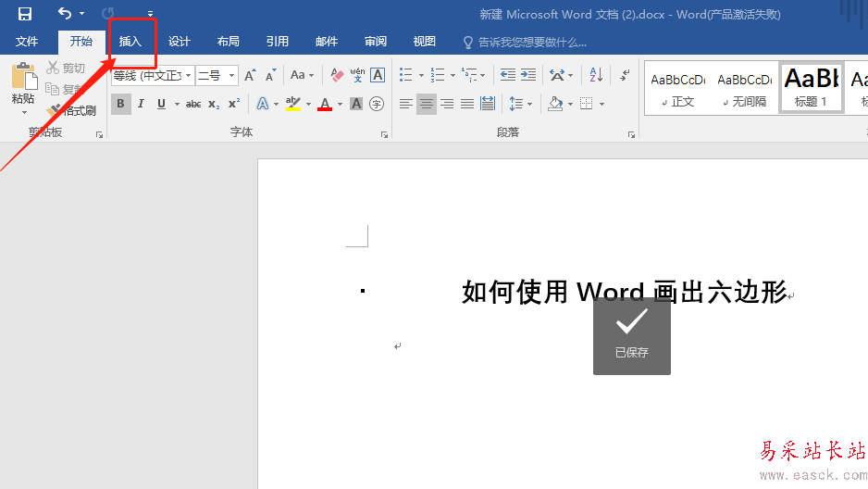Viewport: 868px width, 489px height.
Task: Click the font name box 等线
Action: pos(148,75)
